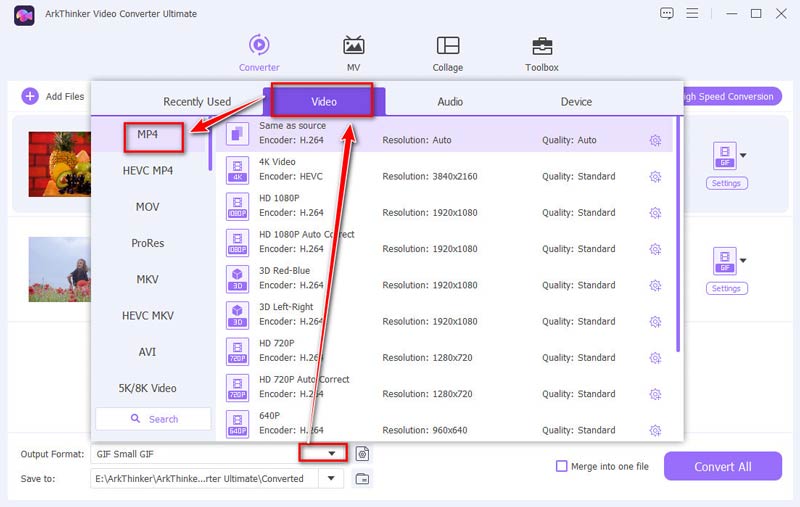Image resolution: width=800 pixels, height=507 pixels.
Task: Click the Convert All button
Action: (x=722, y=466)
